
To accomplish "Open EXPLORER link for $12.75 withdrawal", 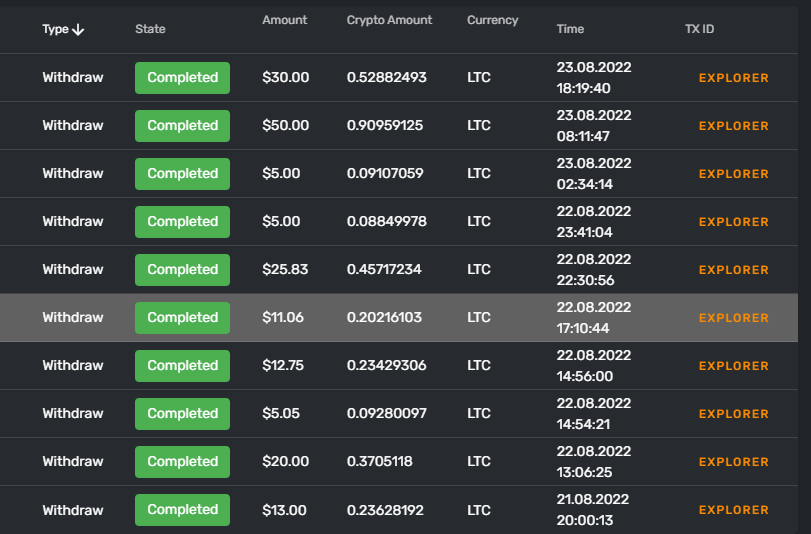I will 733,366.
